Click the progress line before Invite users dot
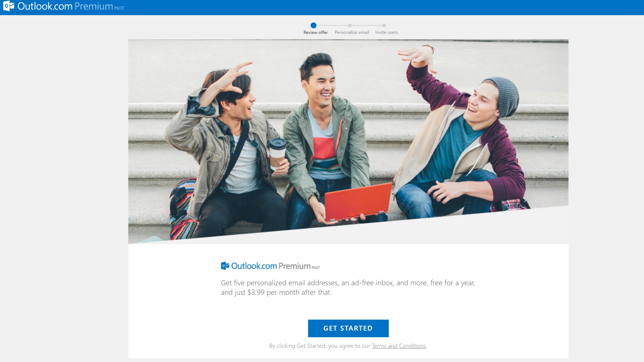 (x=367, y=25)
